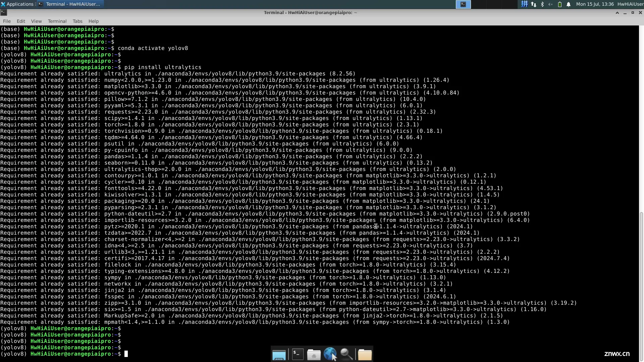Click the roll-up window arrow in the title bar

[x=617, y=12]
